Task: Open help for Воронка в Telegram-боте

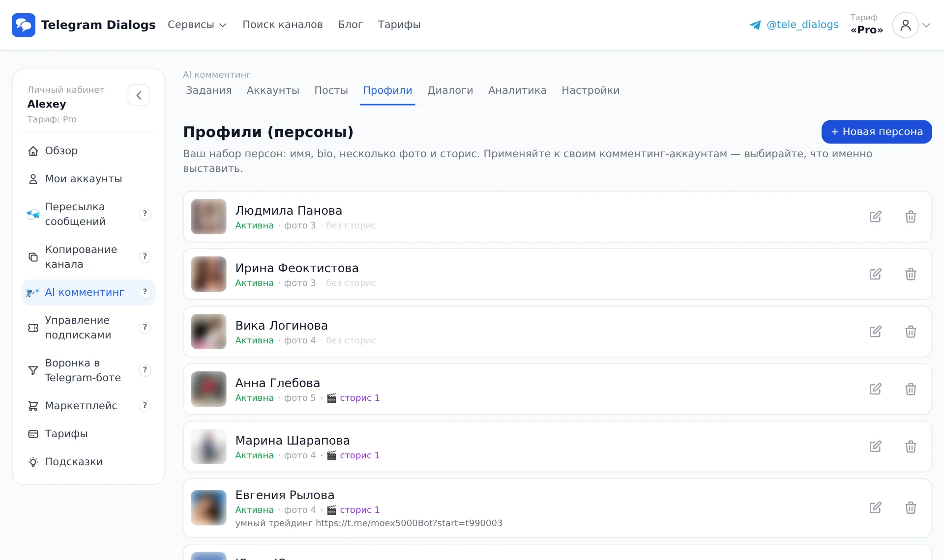Action: point(145,370)
